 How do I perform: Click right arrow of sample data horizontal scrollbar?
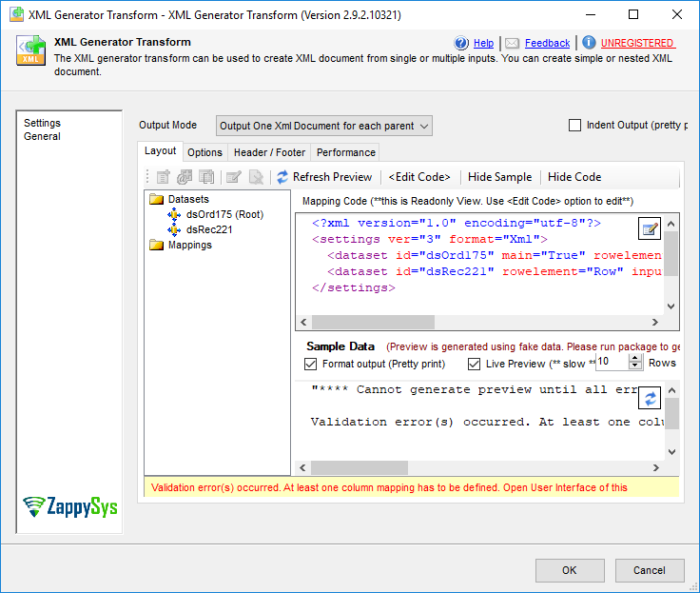656,468
